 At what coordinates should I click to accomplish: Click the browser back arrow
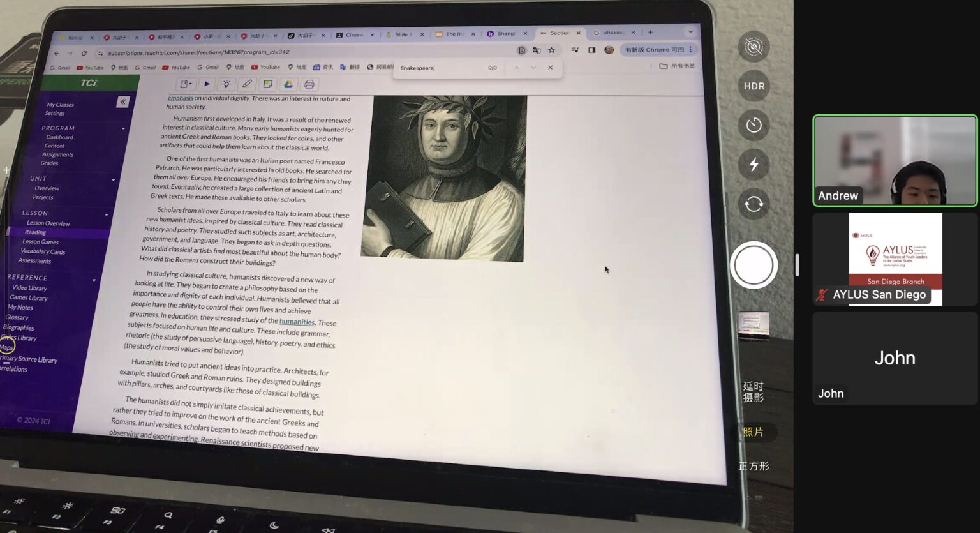click(x=57, y=53)
